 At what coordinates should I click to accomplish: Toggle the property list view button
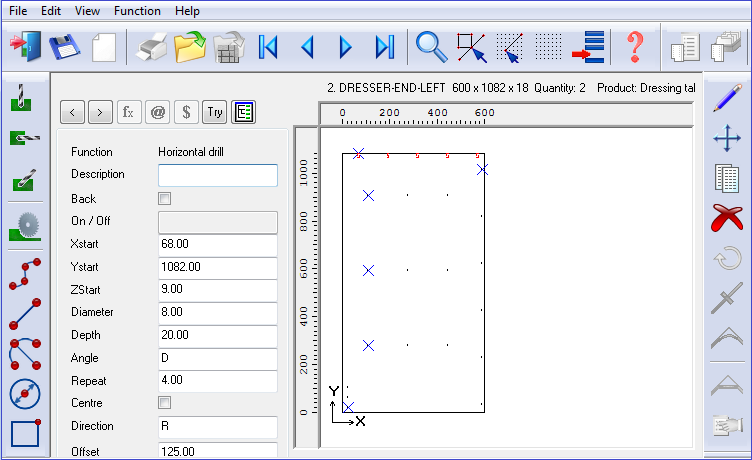(x=243, y=112)
